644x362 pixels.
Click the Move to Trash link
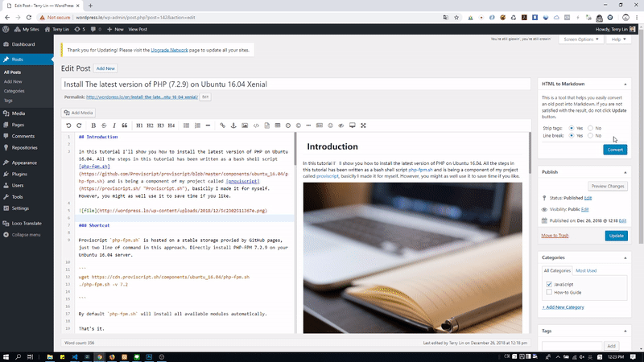pos(555,236)
